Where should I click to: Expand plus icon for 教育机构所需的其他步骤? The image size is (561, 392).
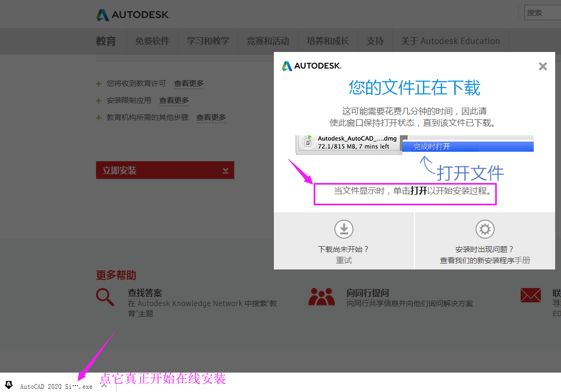[x=99, y=118]
